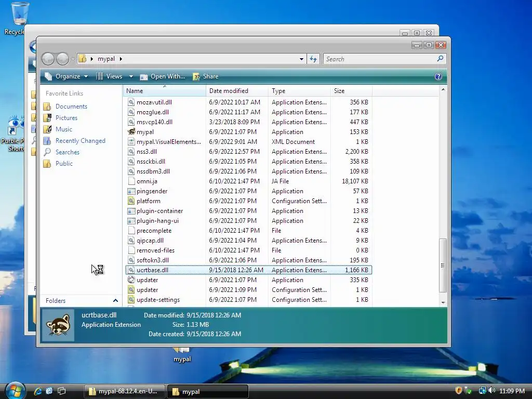Select the softokn3.dll file

(153, 260)
